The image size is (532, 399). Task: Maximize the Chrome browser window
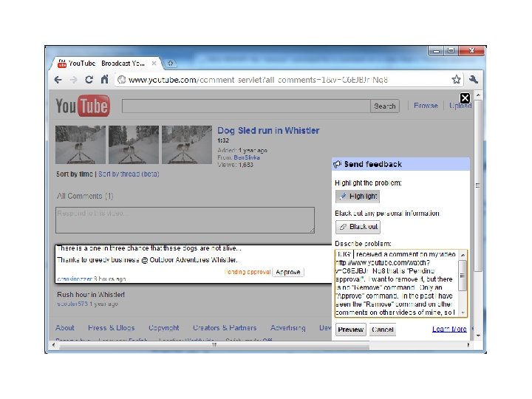click(x=451, y=51)
